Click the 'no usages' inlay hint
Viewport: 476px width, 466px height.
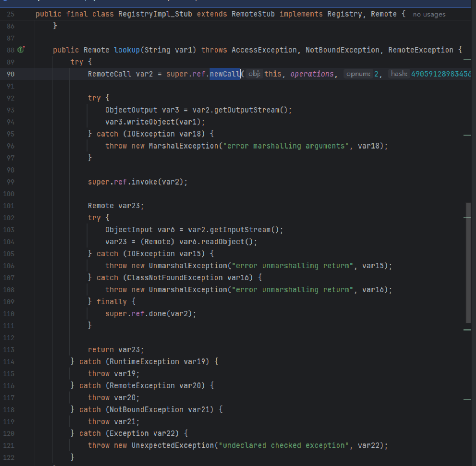tap(429, 15)
